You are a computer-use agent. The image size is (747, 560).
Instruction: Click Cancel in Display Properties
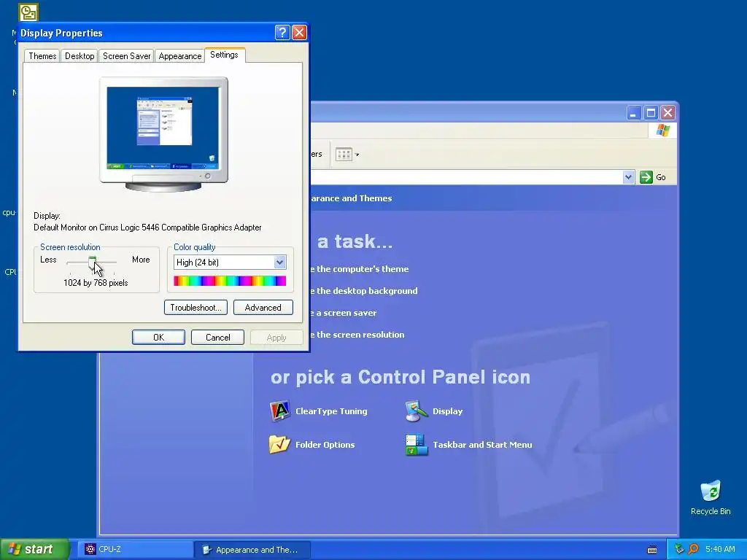coord(217,337)
